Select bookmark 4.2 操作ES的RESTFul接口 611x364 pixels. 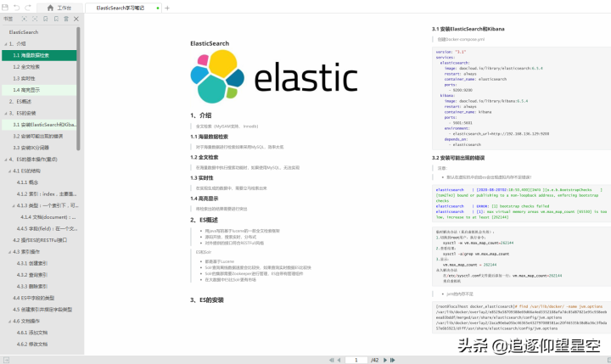click(39, 240)
